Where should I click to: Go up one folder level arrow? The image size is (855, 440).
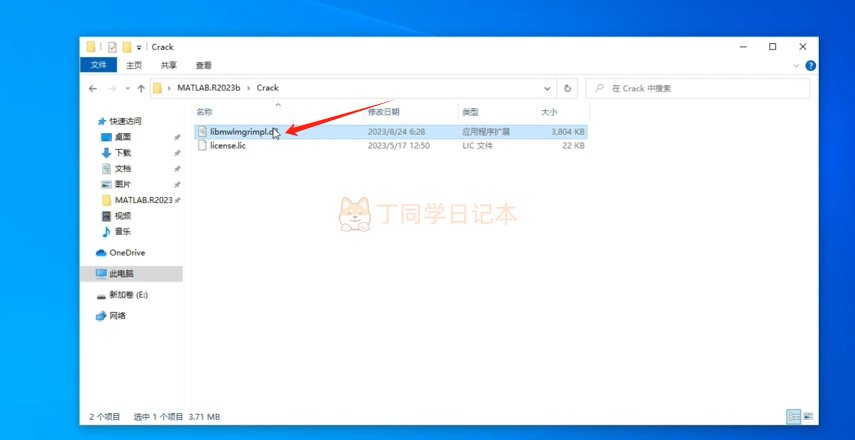coord(141,88)
